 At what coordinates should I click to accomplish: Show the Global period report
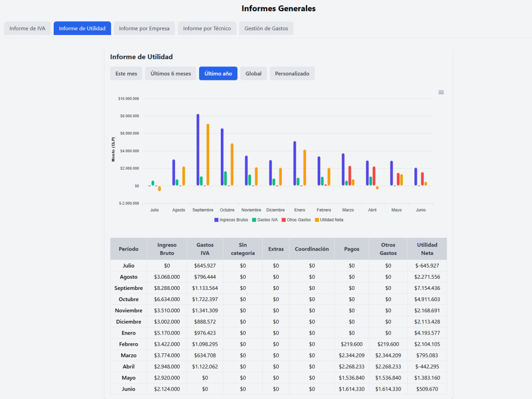click(253, 73)
